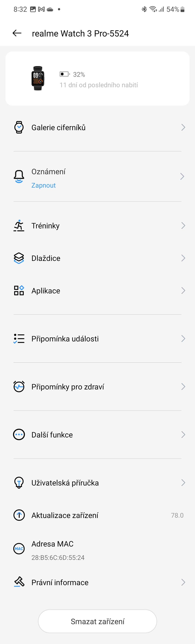The height and width of the screenshot is (644, 195).
Task: Open the Aplikace app grid icon
Action: [x=19, y=290]
